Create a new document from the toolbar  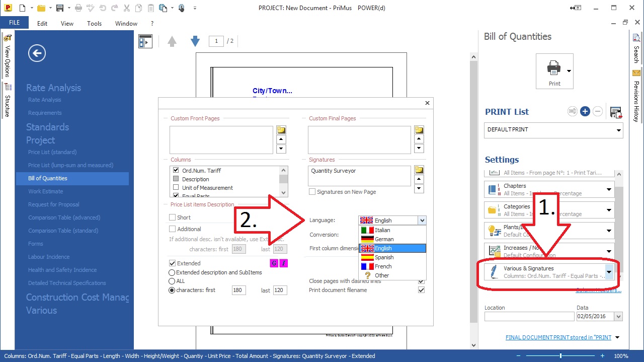pos(22,8)
